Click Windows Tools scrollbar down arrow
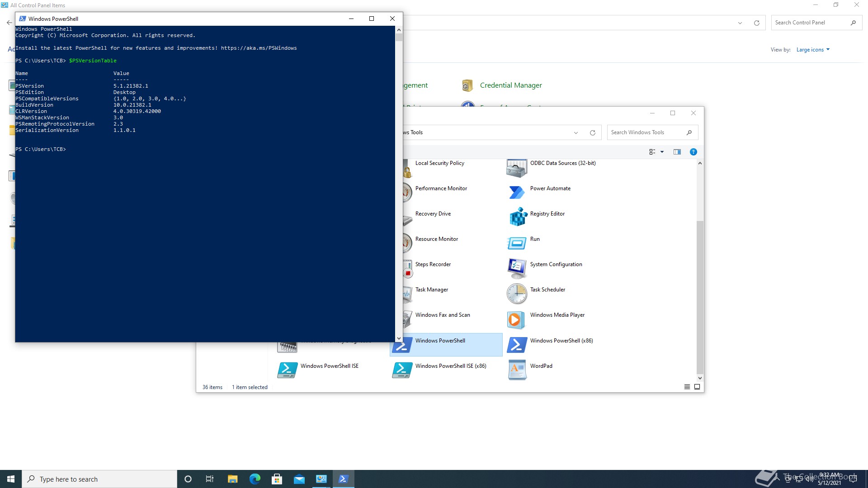 700,378
